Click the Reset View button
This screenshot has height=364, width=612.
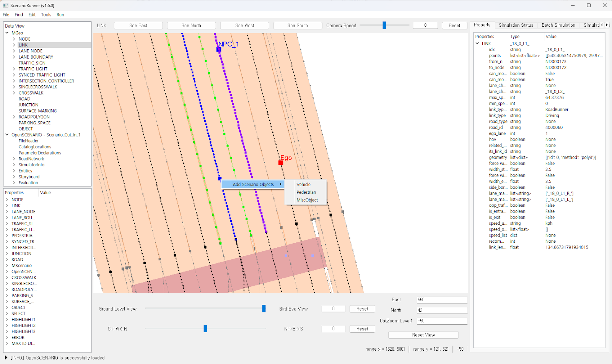pyautogui.click(x=423, y=335)
